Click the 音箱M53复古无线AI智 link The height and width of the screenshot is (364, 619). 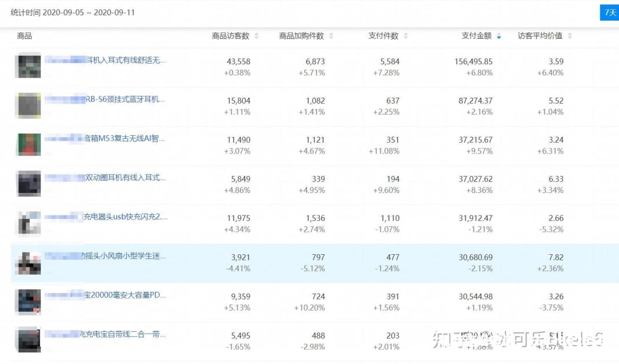[x=124, y=138]
